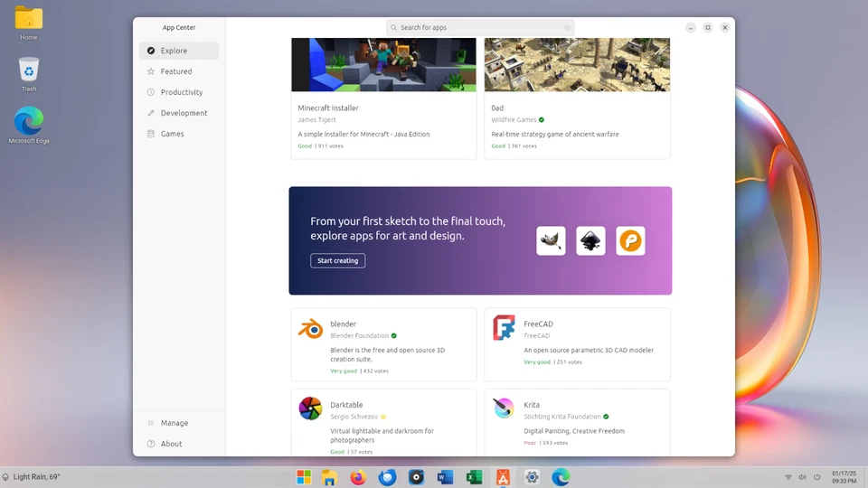Image resolution: width=868 pixels, height=488 pixels.
Task: Click the Blender Foundation verified badge
Action: (394, 336)
